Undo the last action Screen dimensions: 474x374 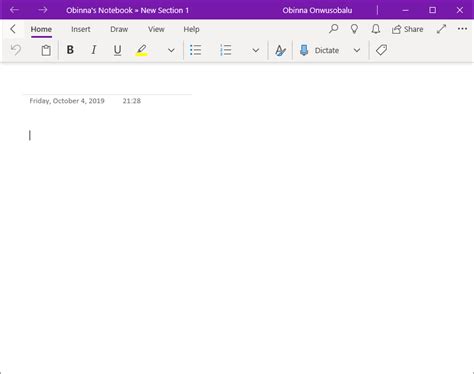click(16, 50)
